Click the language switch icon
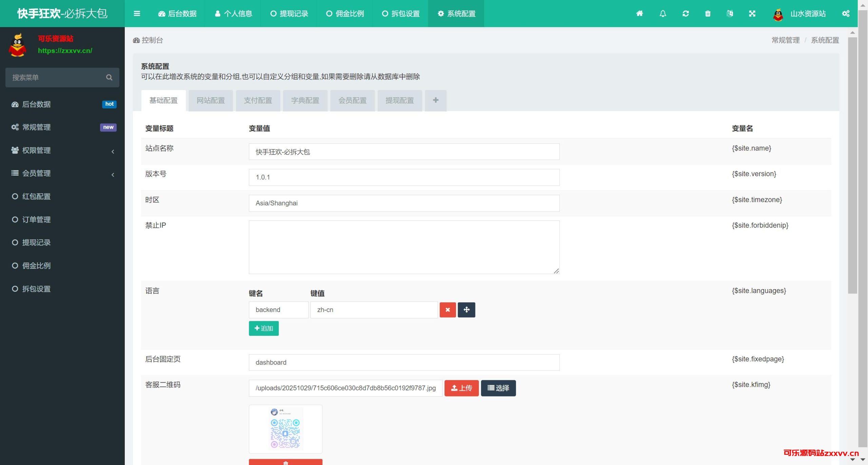868x465 pixels. pyautogui.click(x=730, y=14)
